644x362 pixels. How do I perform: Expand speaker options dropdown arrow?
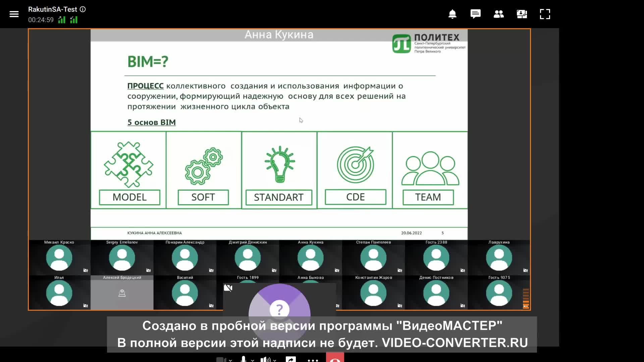[275, 360]
